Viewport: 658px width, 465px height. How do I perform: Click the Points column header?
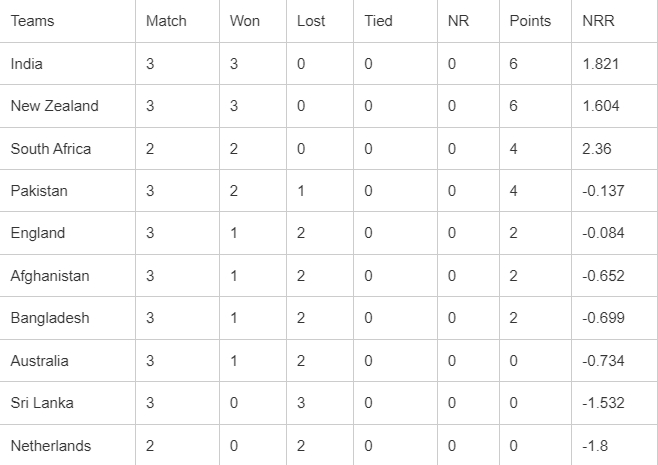click(530, 21)
